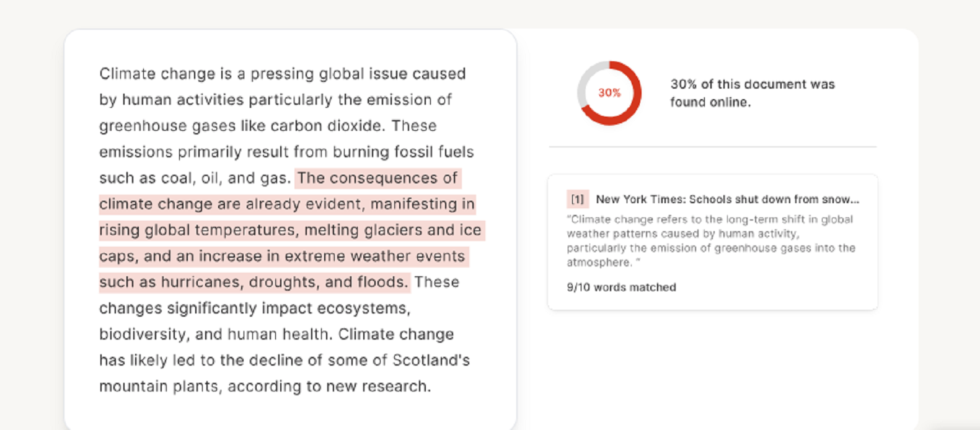Click the line "changes significantly impact ecosystems"
This screenshot has height=430, width=980.
point(254,309)
